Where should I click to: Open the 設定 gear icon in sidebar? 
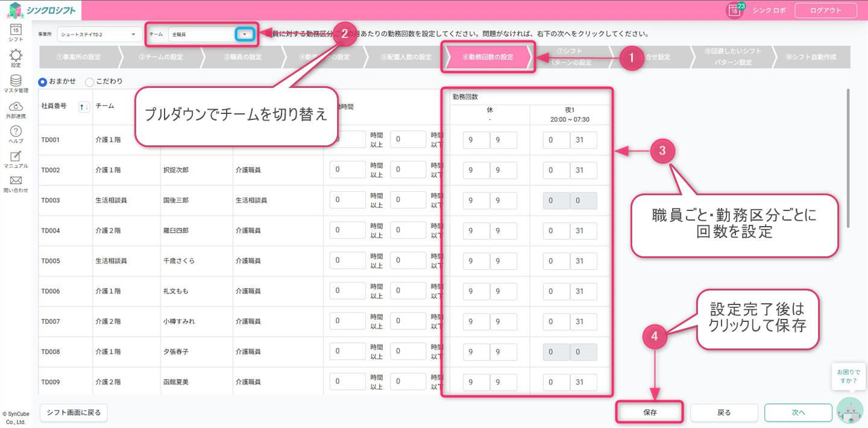[x=16, y=56]
